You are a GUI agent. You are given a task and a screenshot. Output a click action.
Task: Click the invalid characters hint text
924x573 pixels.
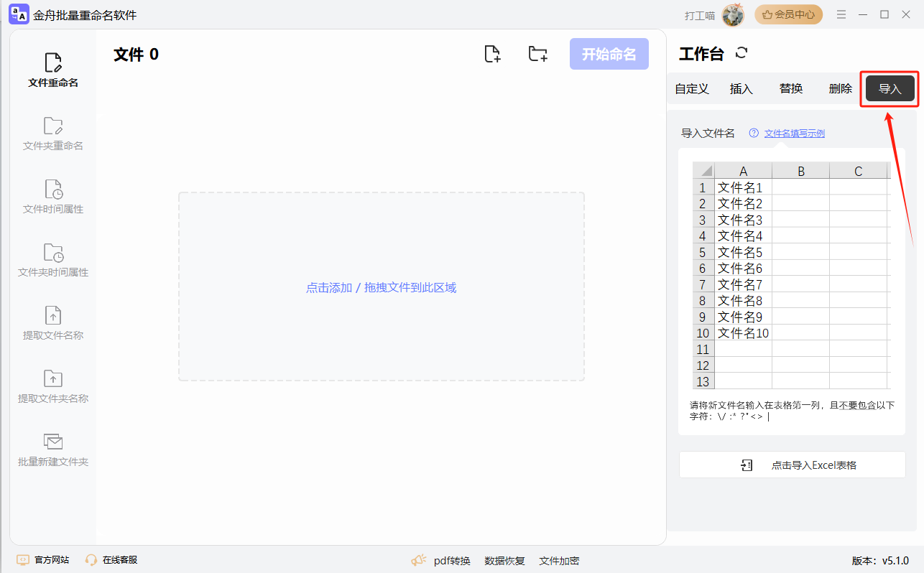[x=792, y=410]
